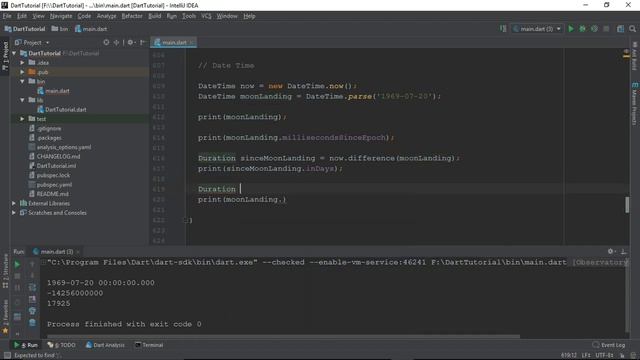
Task: Run with coverage icon in main toolbar
Action: [x=594, y=29]
